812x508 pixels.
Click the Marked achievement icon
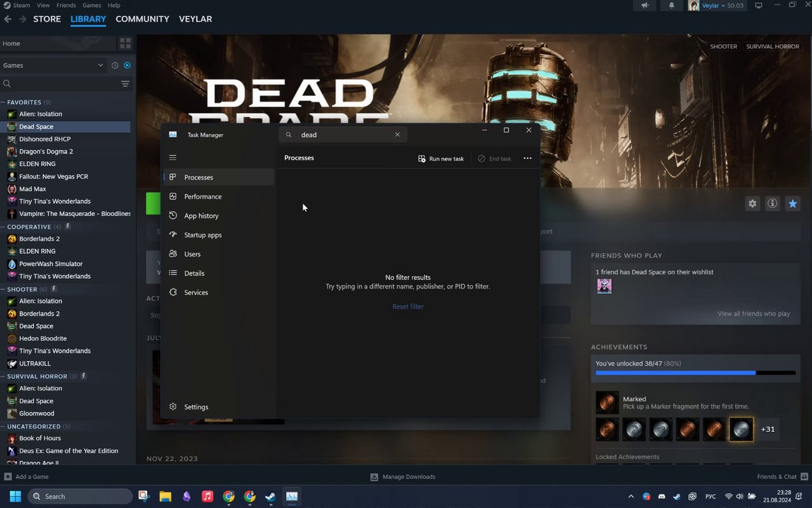point(607,403)
